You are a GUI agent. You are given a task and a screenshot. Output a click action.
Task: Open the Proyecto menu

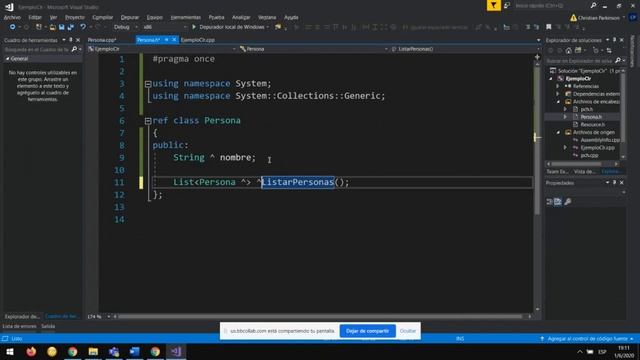click(75, 18)
